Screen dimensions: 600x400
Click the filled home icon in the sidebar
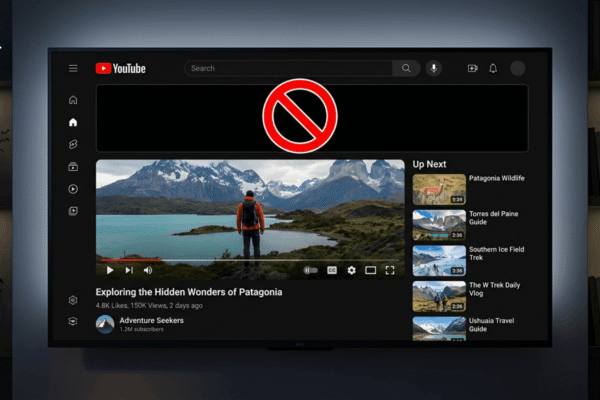[73, 122]
